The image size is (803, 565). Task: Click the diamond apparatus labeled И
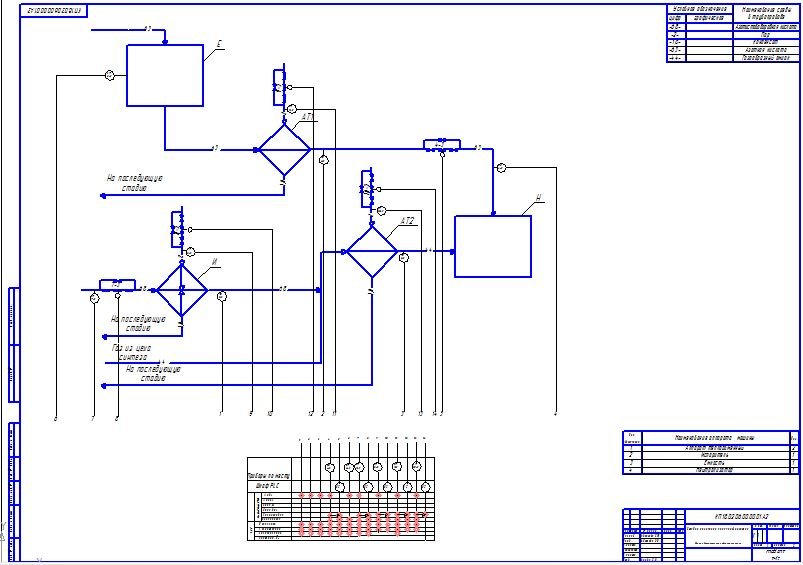[181, 291]
